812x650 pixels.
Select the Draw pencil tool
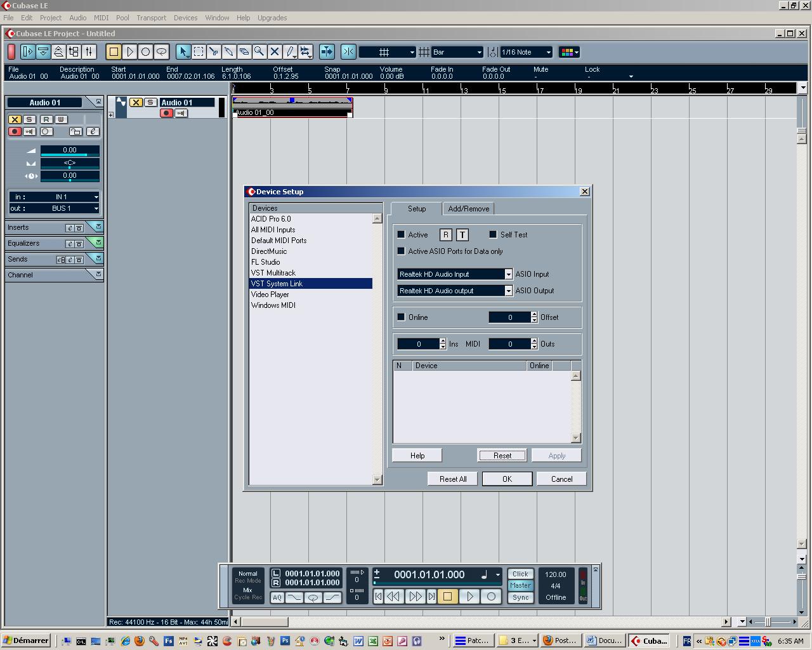coord(290,52)
